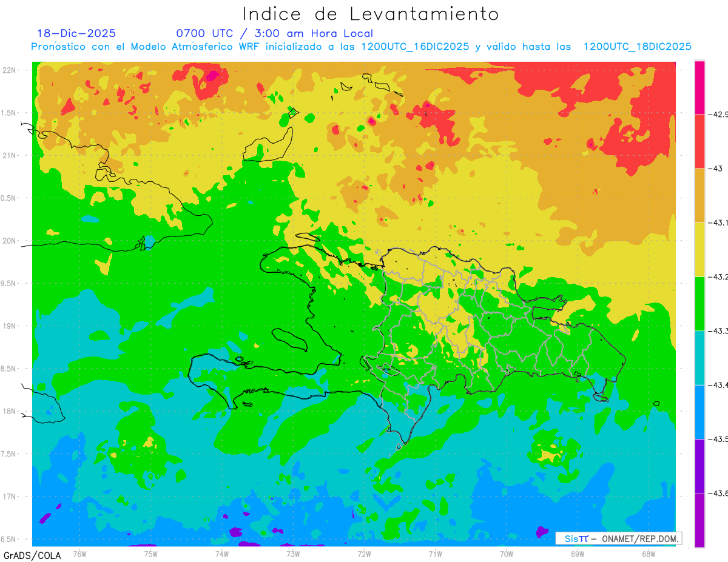This screenshot has width=728, height=562.
Task: Select the '18N' latitude label
Action: pos(10,411)
